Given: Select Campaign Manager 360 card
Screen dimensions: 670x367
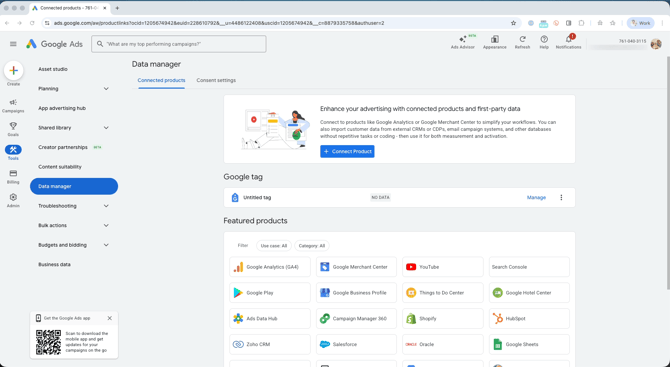Looking at the screenshot, I should pos(356,318).
